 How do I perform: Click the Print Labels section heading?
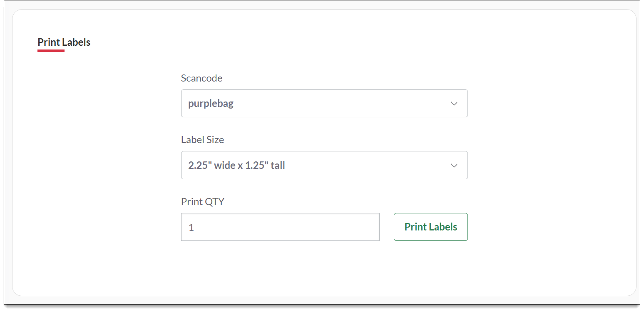point(64,42)
